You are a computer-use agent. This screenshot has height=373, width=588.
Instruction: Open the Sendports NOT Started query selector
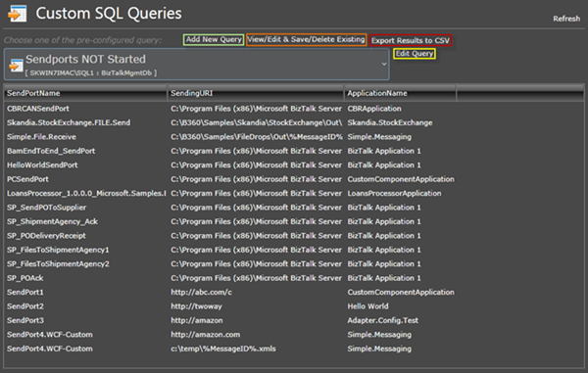[197, 64]
